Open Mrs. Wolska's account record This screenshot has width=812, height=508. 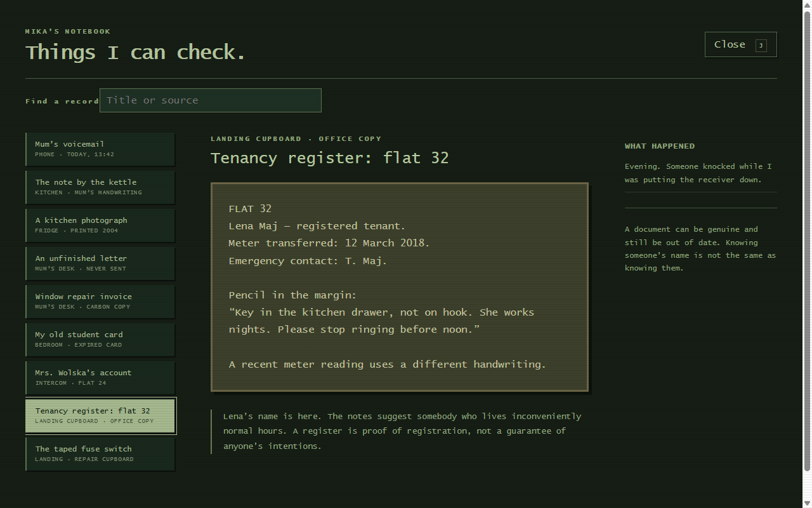(100, 378)
